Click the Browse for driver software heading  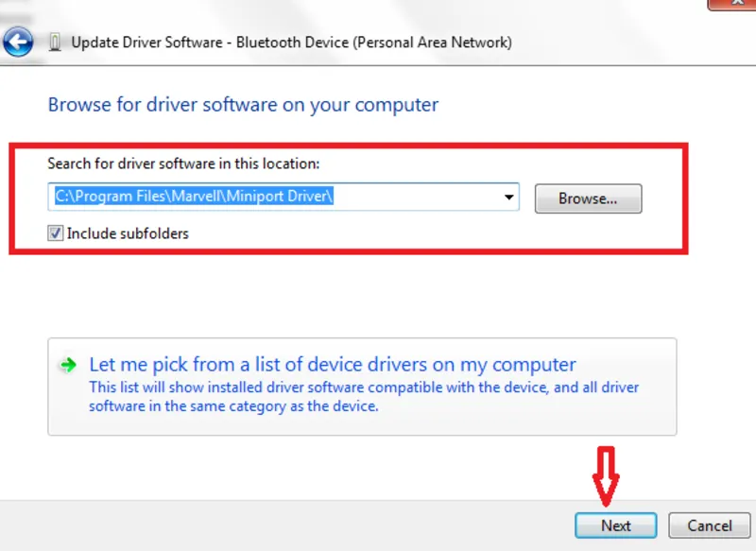243,104
